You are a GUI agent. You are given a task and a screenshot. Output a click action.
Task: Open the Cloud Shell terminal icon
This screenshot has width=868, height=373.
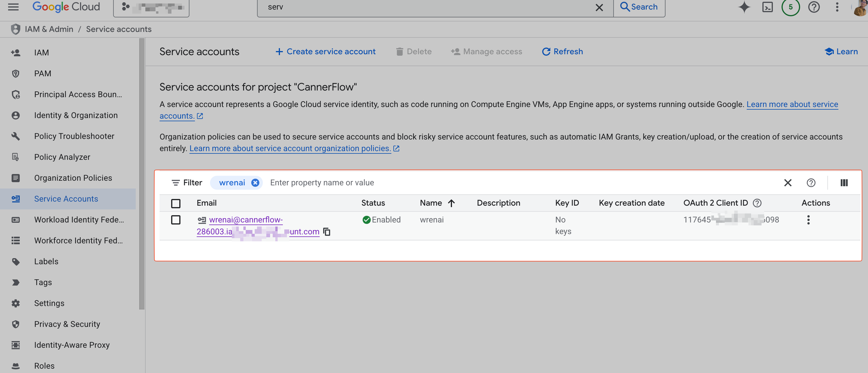(767, 7)
